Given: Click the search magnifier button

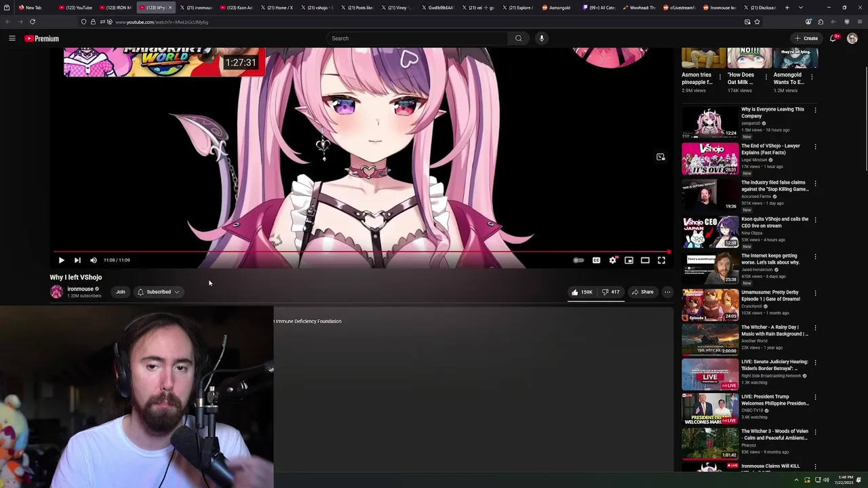Looking at the screenshot, I should pyautogui.click(x=519, y=39).
